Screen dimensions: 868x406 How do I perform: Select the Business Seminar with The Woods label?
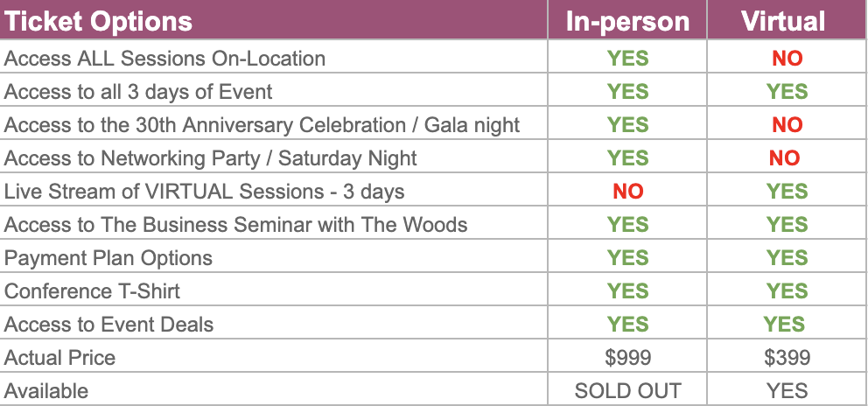[x=235, y=225]
